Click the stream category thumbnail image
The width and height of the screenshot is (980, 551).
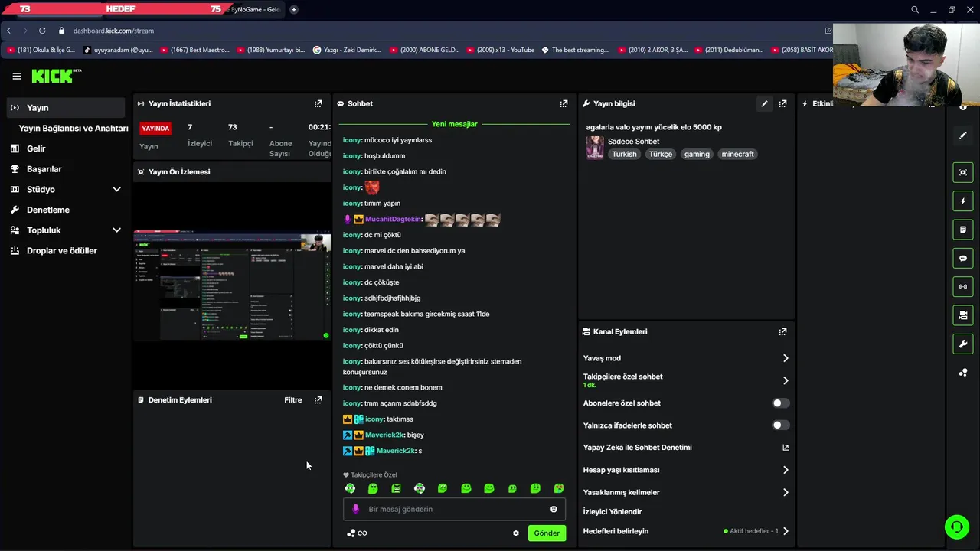click(x=595, y=148)
